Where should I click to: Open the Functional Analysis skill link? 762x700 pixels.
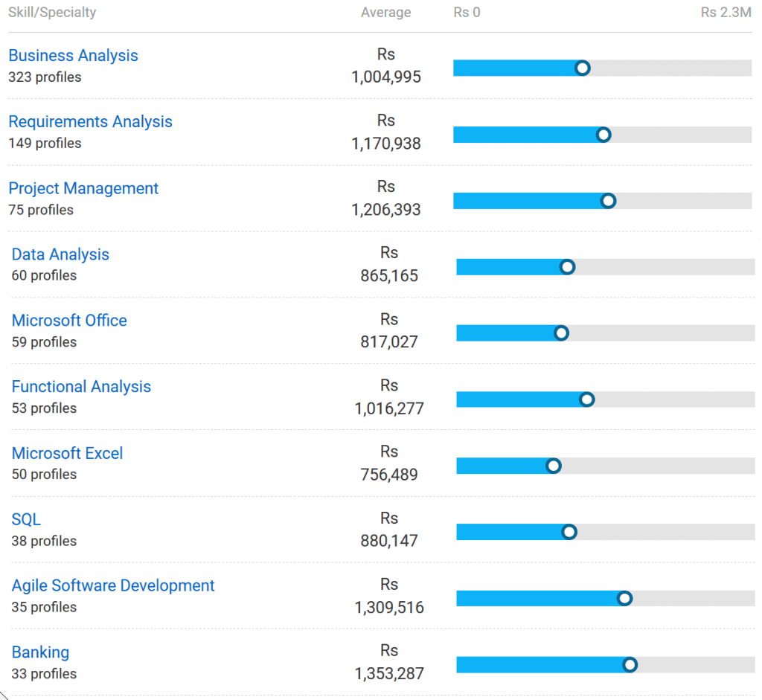click(x=81, y=387)
